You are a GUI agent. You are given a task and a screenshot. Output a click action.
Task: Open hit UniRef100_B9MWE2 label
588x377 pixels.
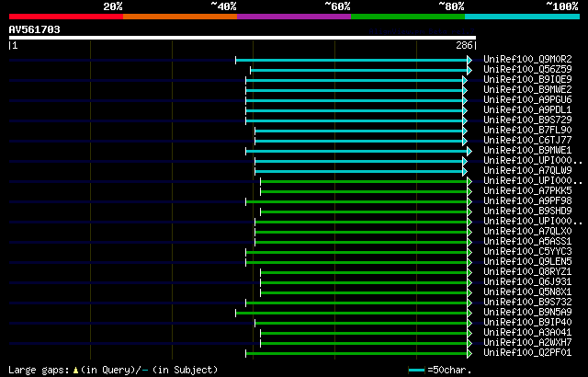point(527,90)
